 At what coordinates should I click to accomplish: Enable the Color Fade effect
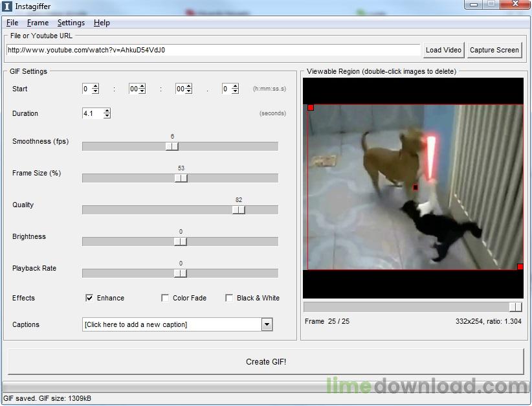pos(165,298)
